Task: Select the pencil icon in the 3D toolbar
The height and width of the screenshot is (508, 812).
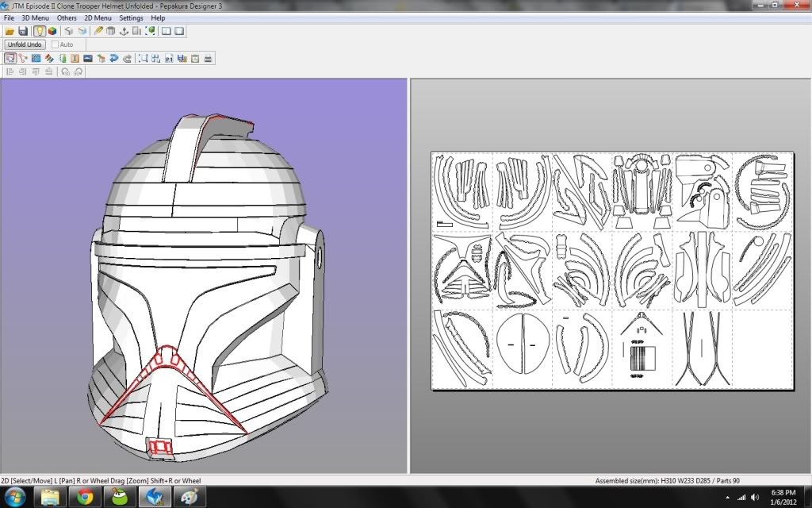Action: pos(98,31)
